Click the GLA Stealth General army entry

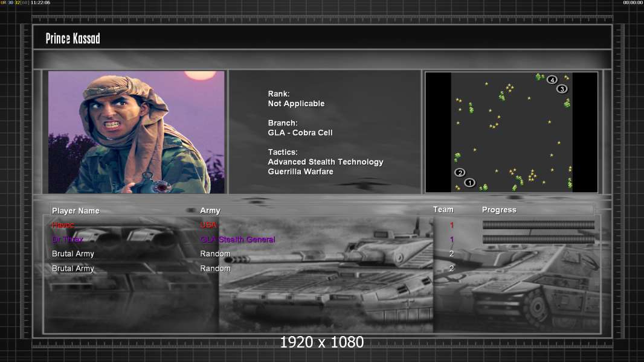tap(237, 240)
